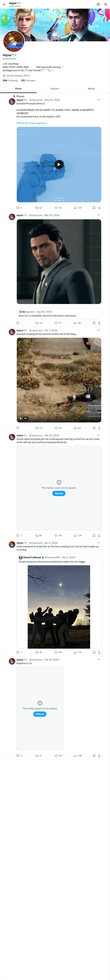
Task: Share the Feb 7, 2024 GIF post
Action: pos(99,428)
